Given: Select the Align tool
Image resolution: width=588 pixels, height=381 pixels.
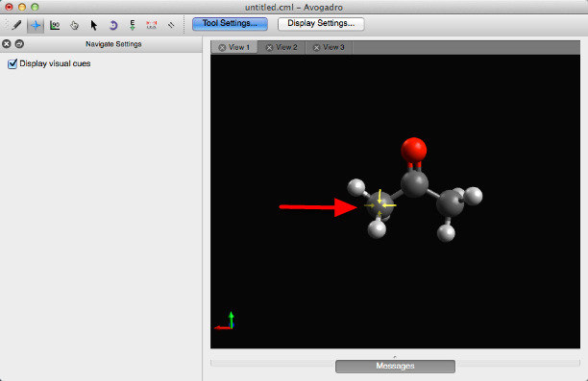Looking at the screenshot, I should coord(171,25).
